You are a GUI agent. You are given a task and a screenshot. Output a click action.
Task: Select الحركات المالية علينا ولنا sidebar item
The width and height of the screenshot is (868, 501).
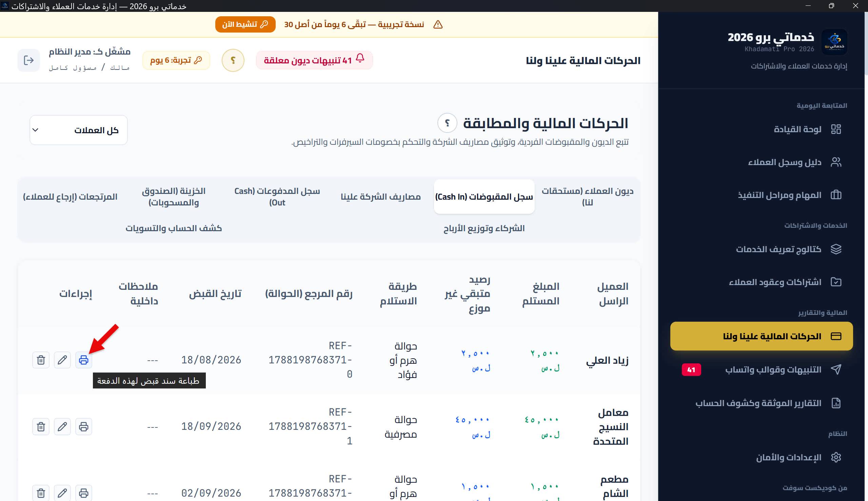point(762,336)
